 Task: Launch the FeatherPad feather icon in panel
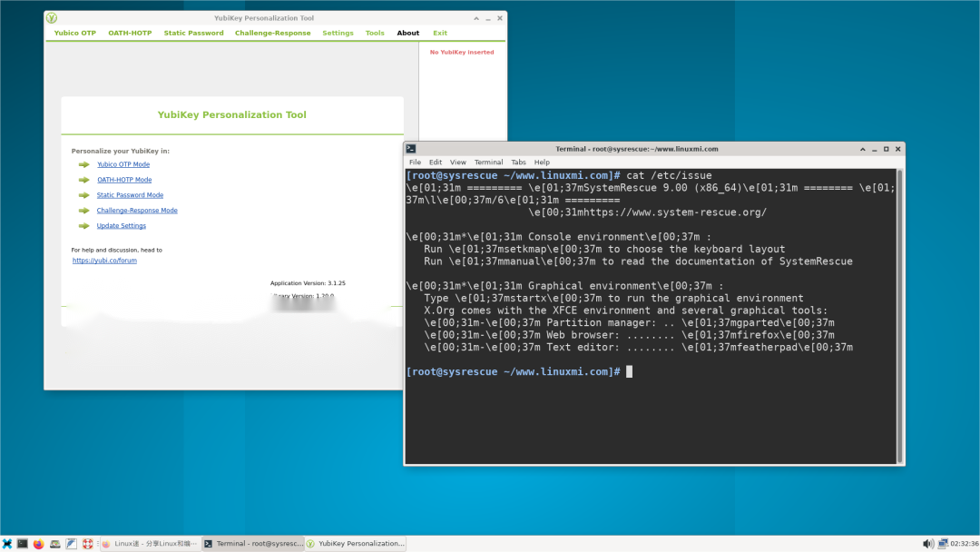pyautogui.click(x=72, y=544)
